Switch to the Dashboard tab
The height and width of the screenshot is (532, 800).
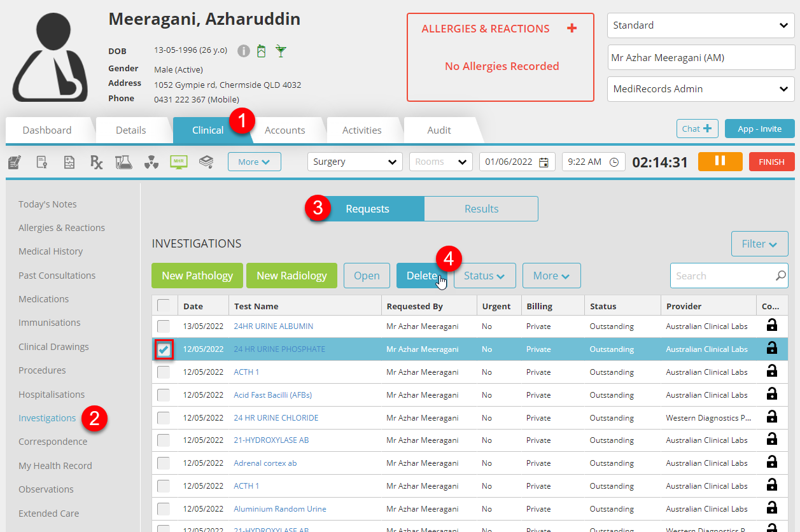47,130
